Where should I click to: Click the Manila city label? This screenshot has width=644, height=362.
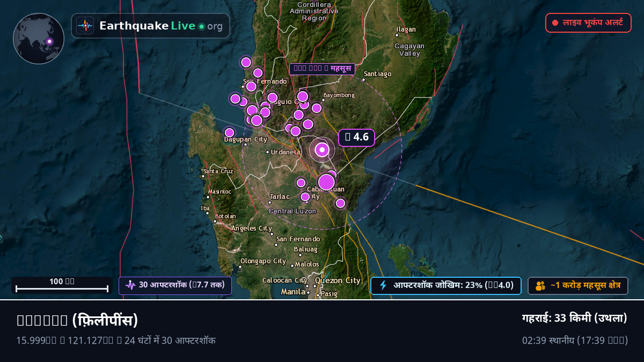coord(294,292)
